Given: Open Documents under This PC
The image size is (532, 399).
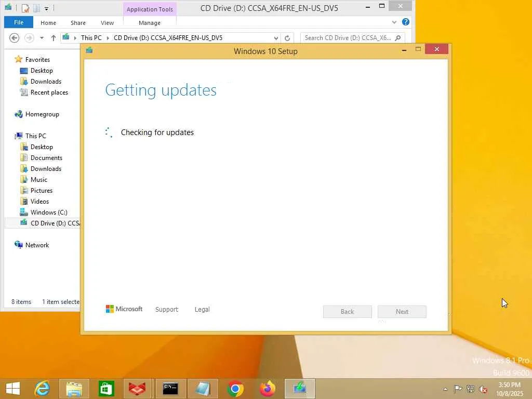Looking at the screenshot, I should point(46,158).
